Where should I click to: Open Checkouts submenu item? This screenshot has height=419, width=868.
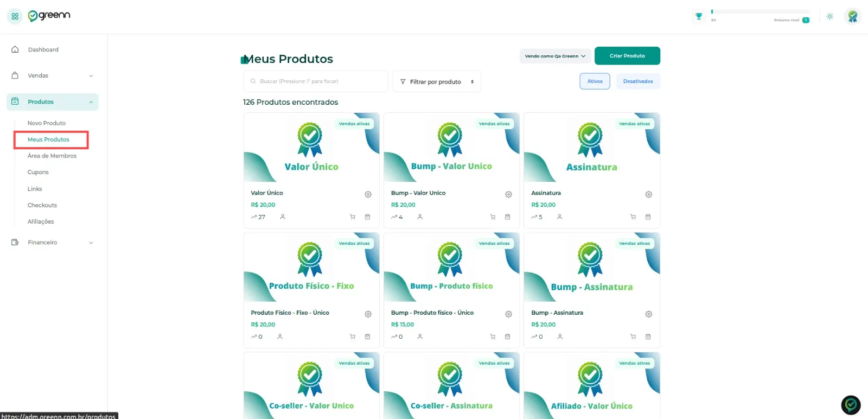click(x=42, y=205)
